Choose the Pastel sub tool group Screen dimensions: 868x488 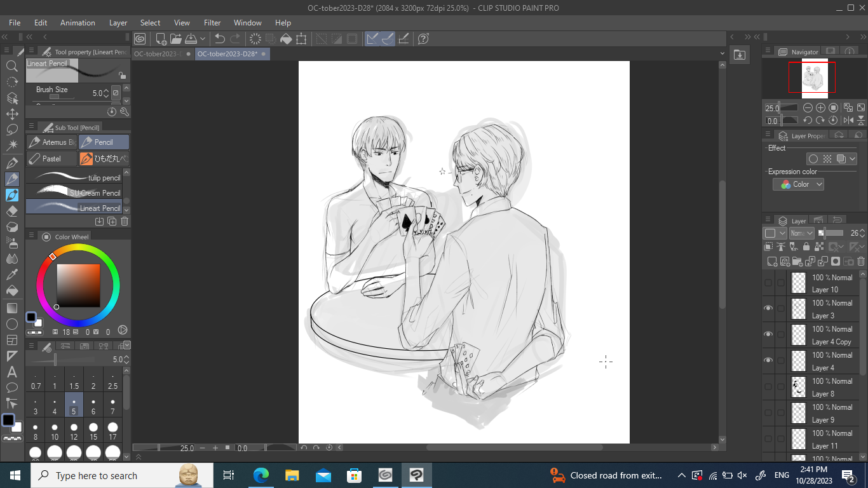(51, 158)
